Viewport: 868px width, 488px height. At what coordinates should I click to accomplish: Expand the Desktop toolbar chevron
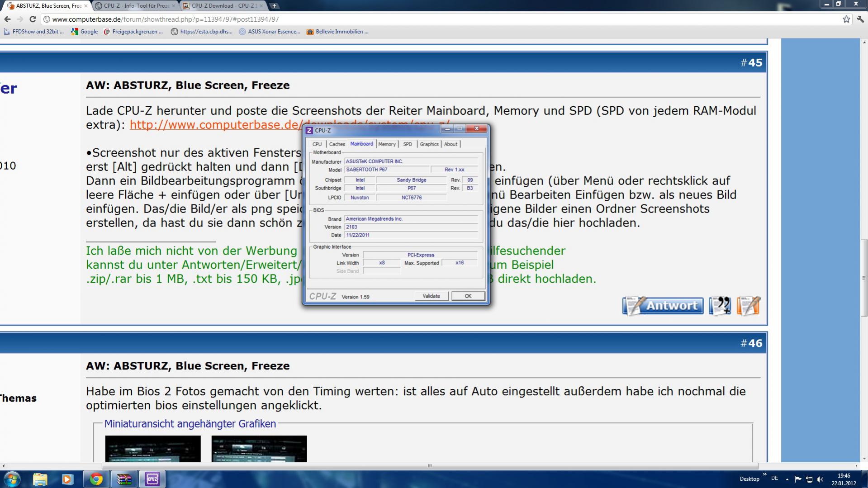click(x=765, y=474)
